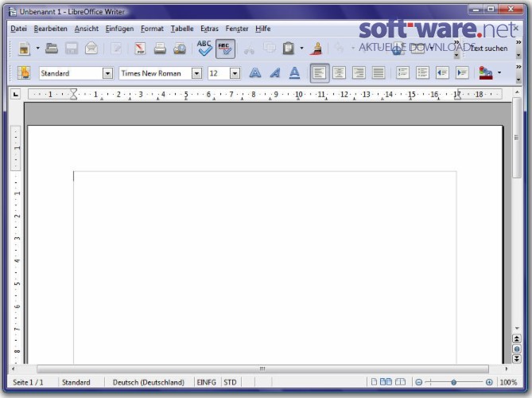Screen dimensions: 532x398
Task: Open the Format menu
Action: click(x=152, y=29)
